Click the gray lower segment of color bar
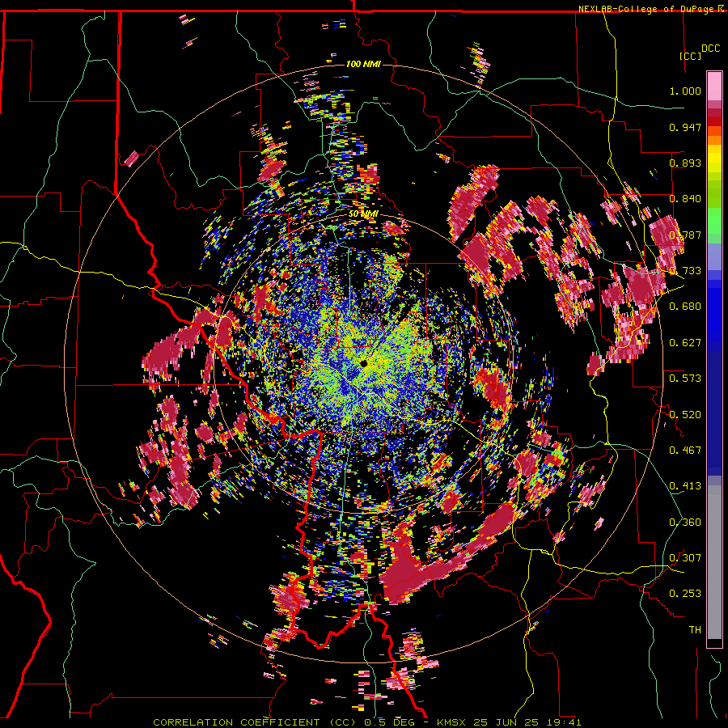 (714, 562)
